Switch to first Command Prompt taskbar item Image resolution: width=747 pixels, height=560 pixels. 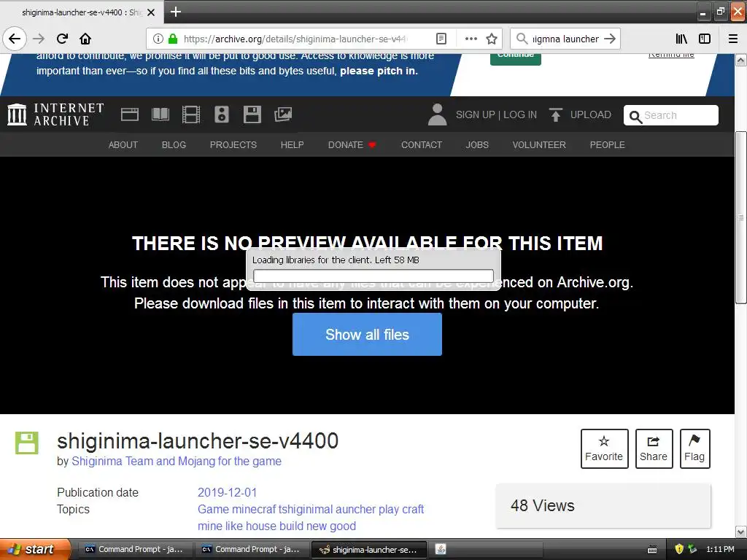136,550
